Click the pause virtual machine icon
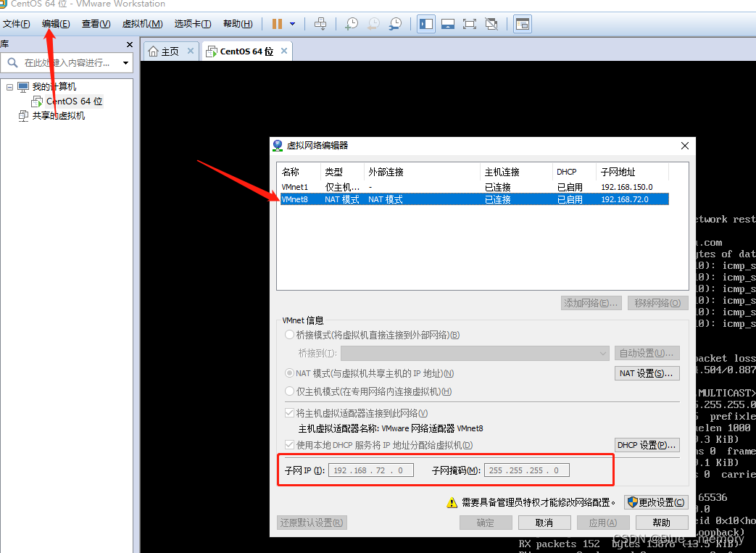The image size is (756, 553). pyautogui.click(x=277, y=24)
